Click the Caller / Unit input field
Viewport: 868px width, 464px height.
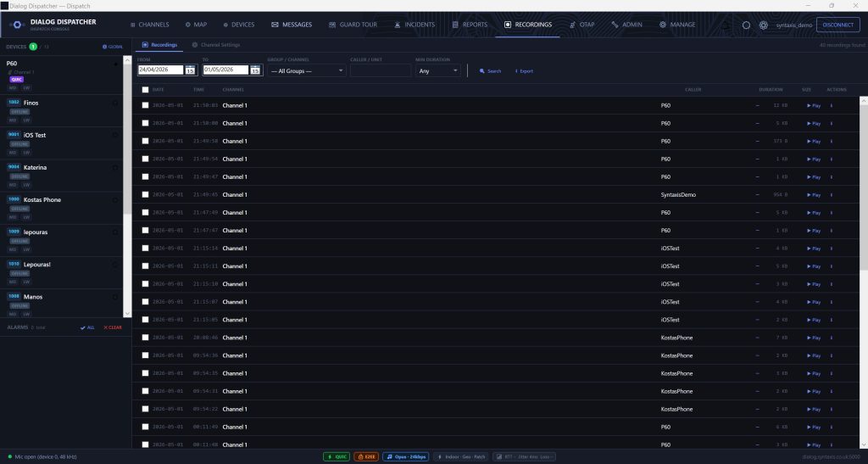click(x=381, y=71)
